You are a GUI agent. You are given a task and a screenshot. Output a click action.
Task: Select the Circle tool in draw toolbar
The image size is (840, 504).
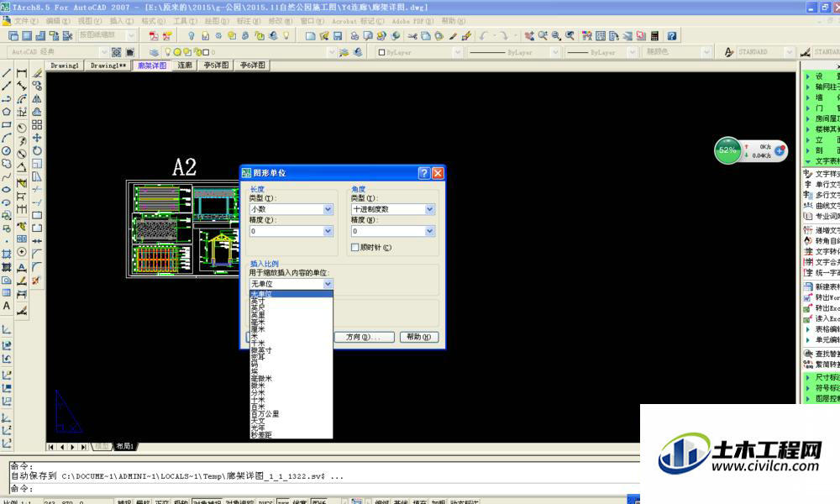tap(7, 151)
